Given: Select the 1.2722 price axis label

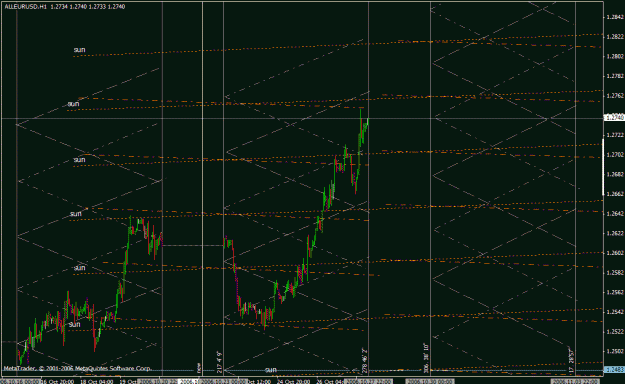Looking at the screenshot, I should (614, 135).
